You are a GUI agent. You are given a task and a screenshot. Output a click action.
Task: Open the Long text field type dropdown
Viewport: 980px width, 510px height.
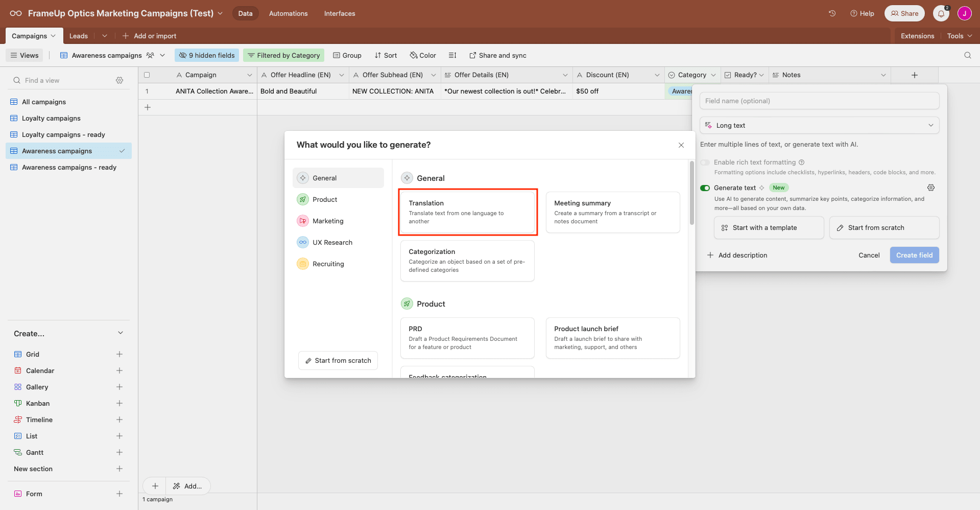[819, 125]
